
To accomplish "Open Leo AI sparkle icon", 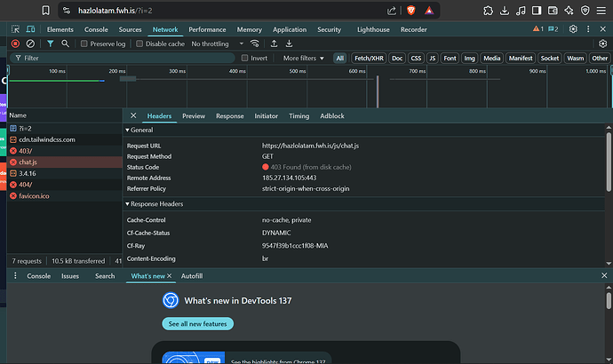I will pyautogui.click(x=569, y=11).
